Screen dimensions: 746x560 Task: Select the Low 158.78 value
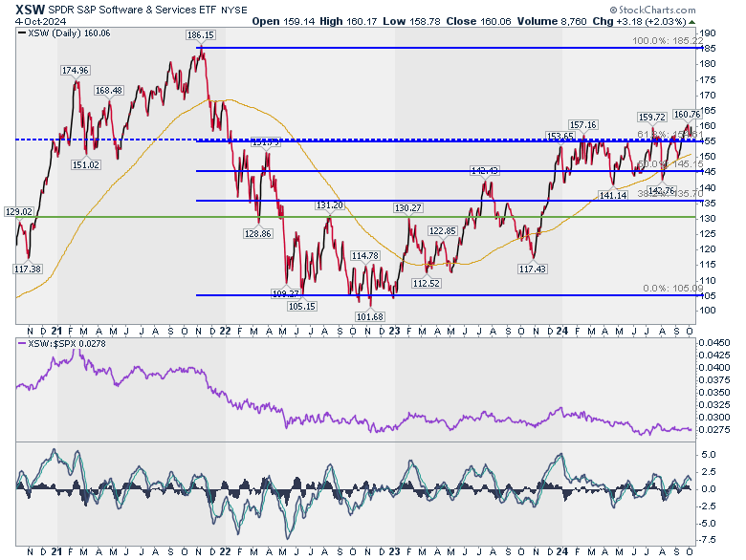pyautogui.click(x=411, y=21)
